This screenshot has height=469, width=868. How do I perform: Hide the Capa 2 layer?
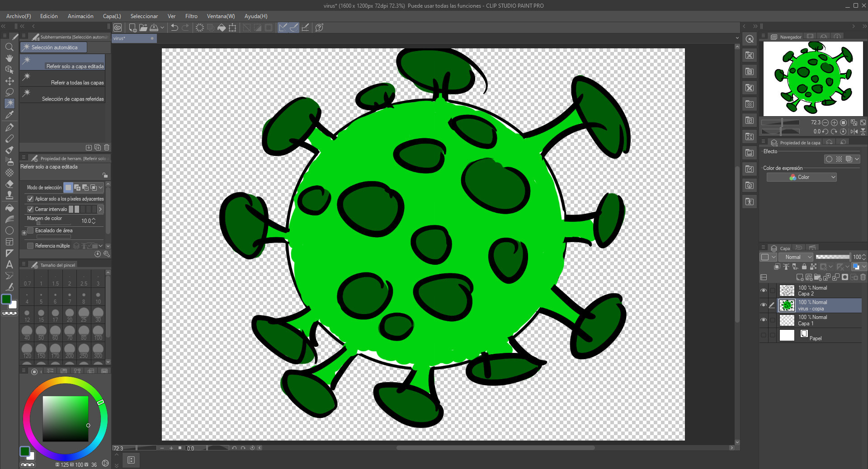(764, 291)
